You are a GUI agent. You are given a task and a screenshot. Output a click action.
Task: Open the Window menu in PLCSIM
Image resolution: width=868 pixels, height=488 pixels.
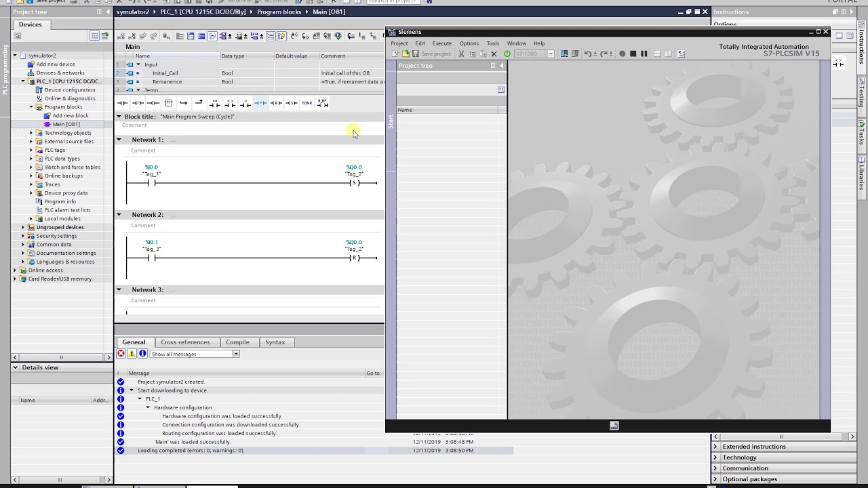click(517, 43)
